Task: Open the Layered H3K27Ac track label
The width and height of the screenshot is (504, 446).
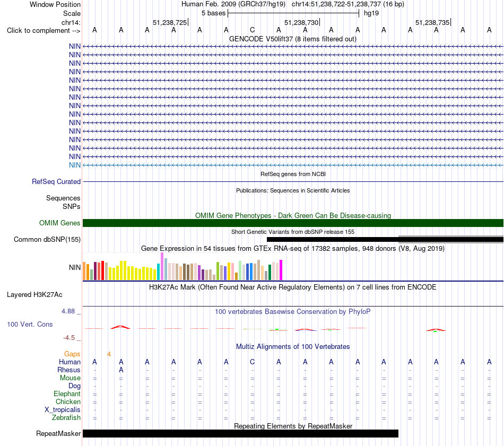Action: click(34, 295)
